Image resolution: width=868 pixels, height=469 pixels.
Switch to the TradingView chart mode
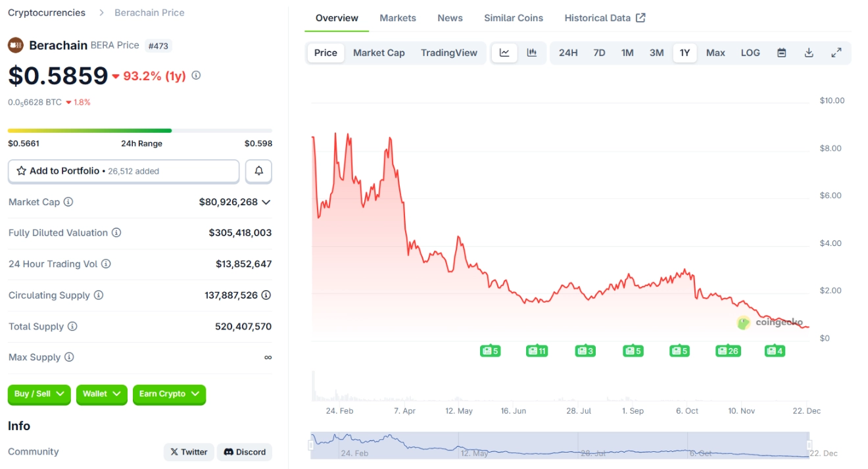(449, 53)
